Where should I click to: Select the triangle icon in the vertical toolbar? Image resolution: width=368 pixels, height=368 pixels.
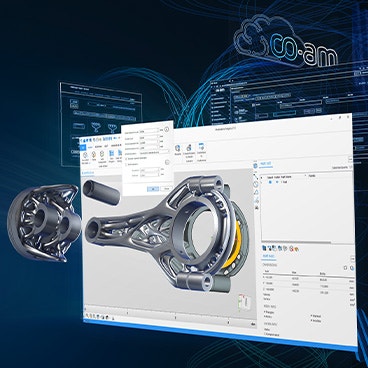pyautogui.click(x=256, y=192)
